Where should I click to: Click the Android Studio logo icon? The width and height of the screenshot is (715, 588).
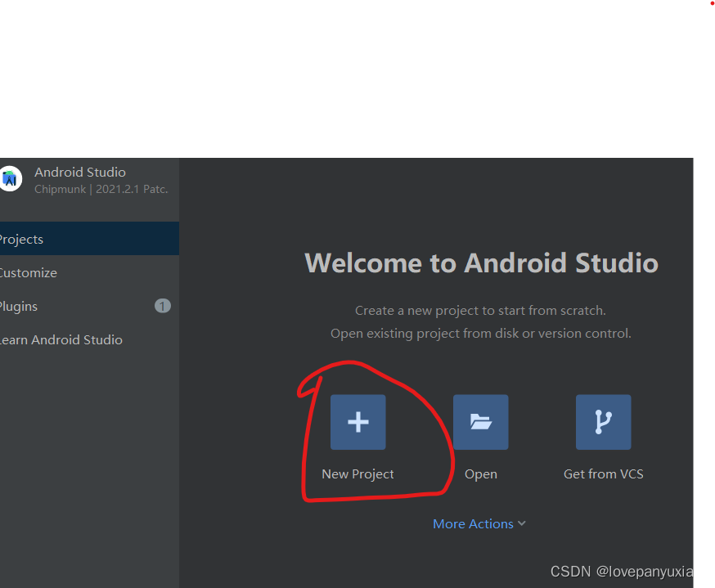11,178
